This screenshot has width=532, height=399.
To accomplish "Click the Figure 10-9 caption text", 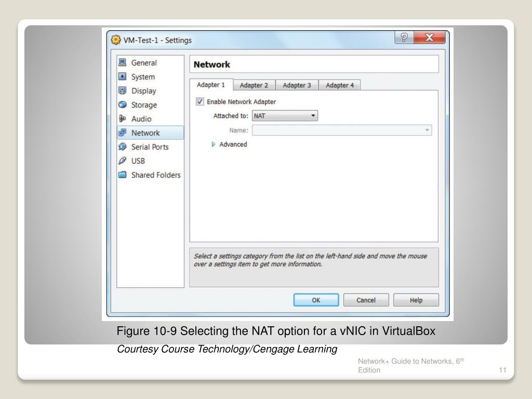I will [x=276, y=331].
